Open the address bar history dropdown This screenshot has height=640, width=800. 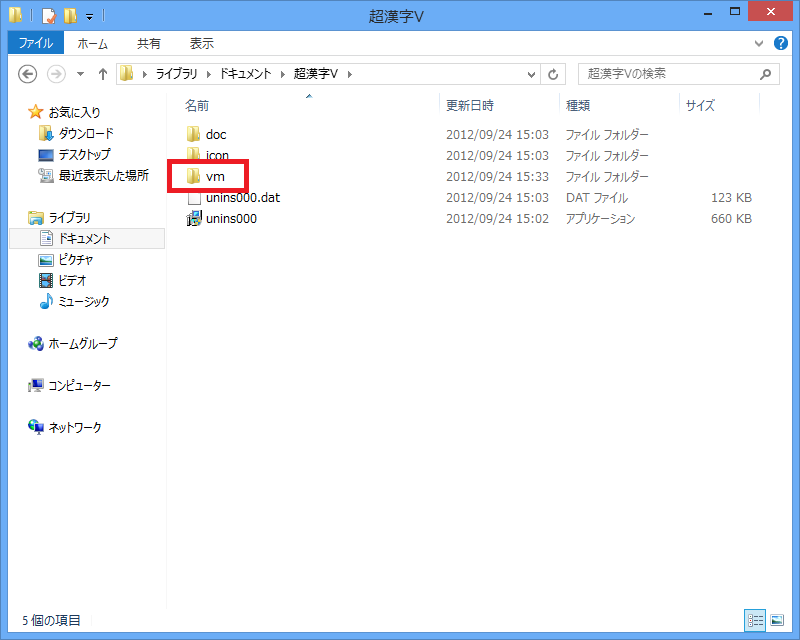pos(532,74)
